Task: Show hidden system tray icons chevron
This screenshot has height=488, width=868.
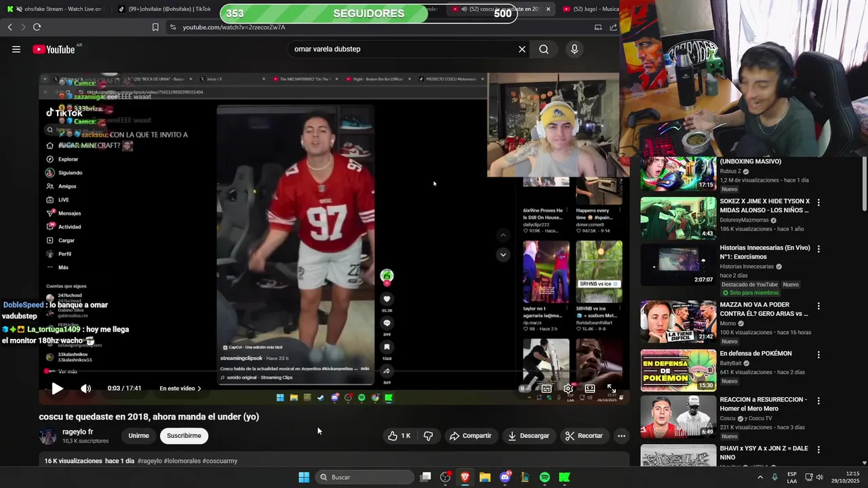Action: click(x=759, y=477)
